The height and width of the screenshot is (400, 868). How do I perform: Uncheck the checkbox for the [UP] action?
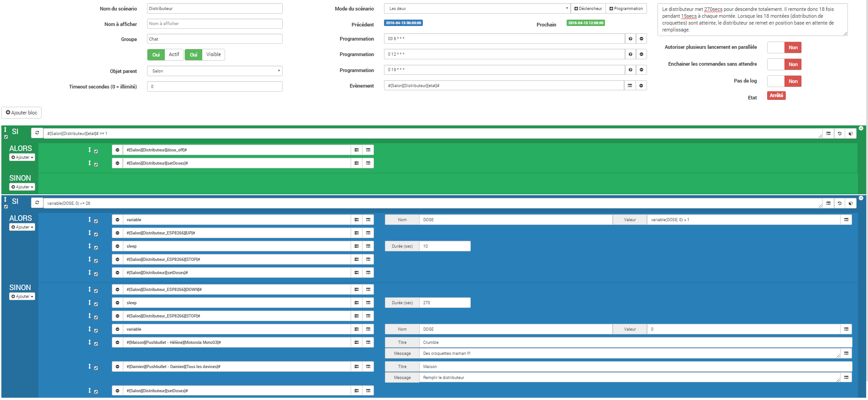(x=96, y=234)
